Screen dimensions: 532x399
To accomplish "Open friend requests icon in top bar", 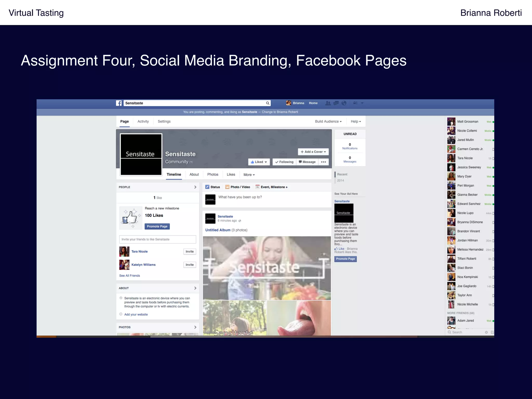I will tap(328, 103).
